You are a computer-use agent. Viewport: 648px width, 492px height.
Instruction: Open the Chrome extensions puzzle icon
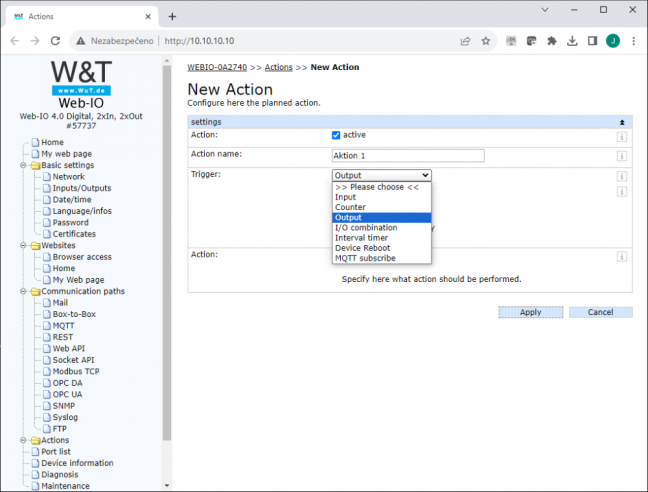[552, 40]
